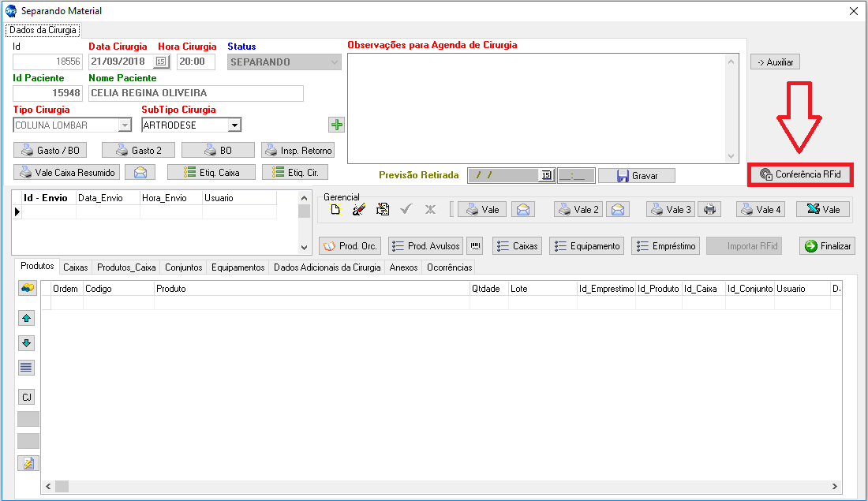Click the envelope icon next to Vale Caixa Resumido
Viewport: 868px width, 501px height.
[x=140, y=172]
